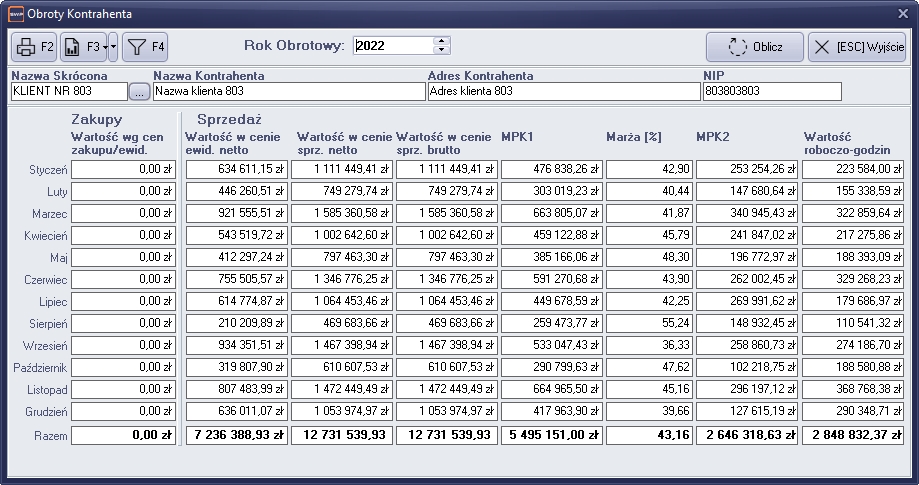Select Styczeń net sales price value cell

[x=343, y=169]
